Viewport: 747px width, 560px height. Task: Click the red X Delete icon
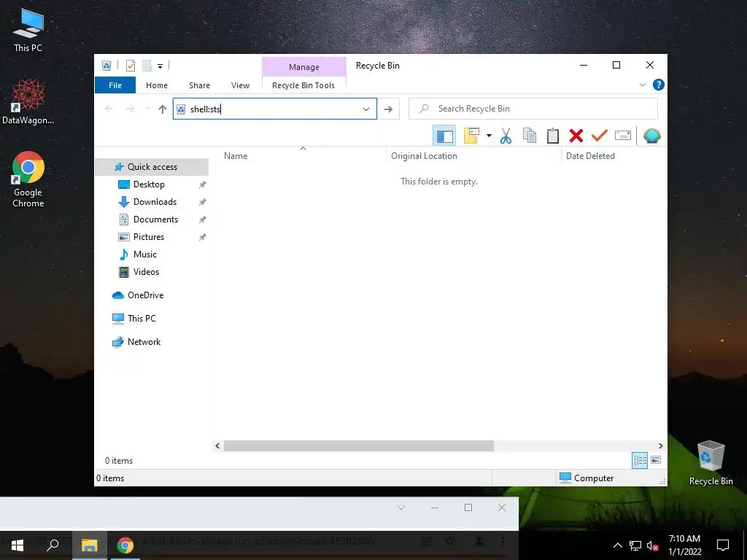[x=576, y=136]
